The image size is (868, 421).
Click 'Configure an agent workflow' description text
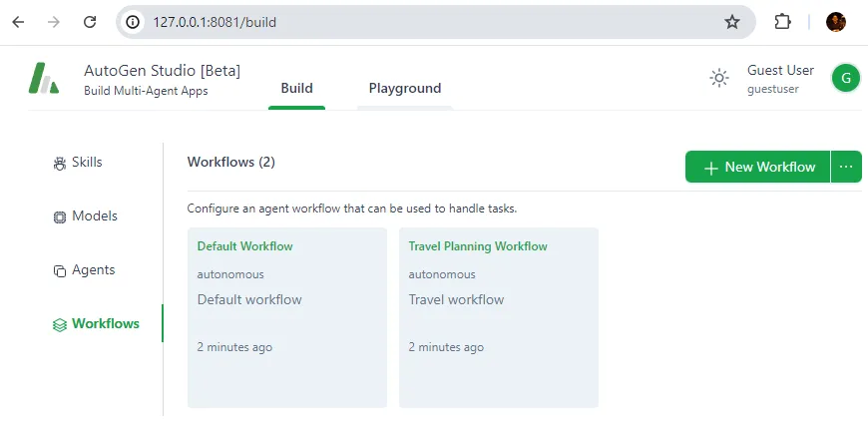pyautogui.click(x=352, y=210)
